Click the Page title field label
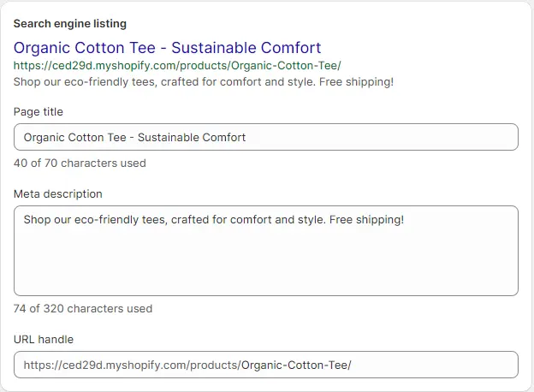Image resolution: width=534 pixels, height=392 pixels. (39, 112)
